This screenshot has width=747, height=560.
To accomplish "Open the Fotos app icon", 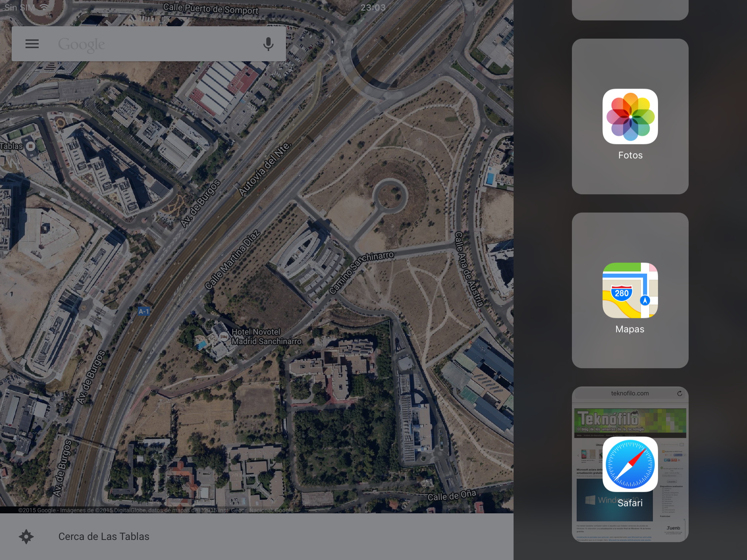I will [x=630, y=116].
